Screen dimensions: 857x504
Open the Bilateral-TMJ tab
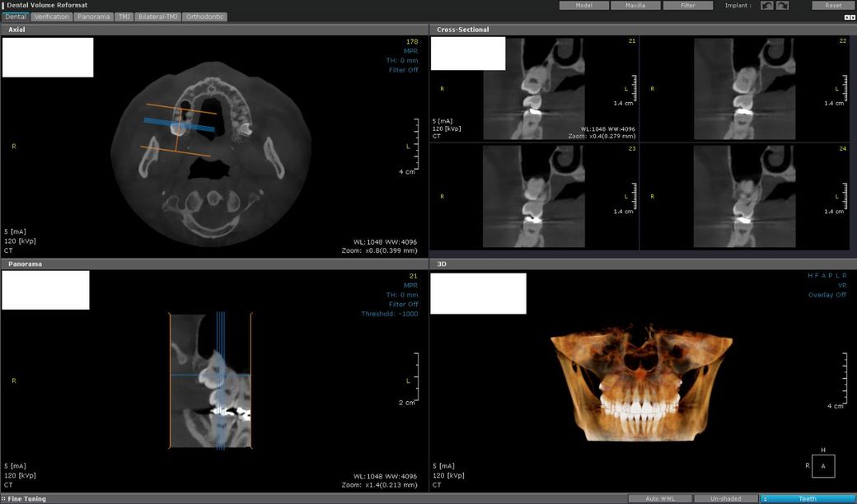tap(157, 16)
